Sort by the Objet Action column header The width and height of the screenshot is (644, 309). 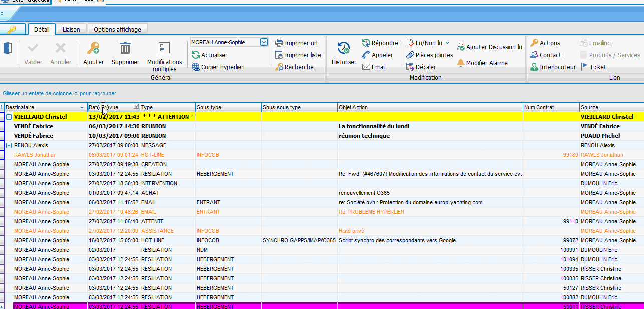[429, 107]
